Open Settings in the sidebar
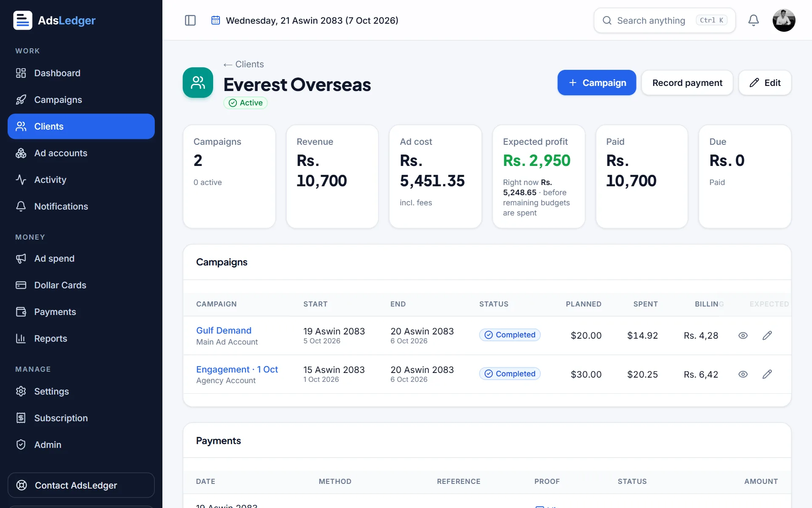The image size is (812, 508). point(81,392)
